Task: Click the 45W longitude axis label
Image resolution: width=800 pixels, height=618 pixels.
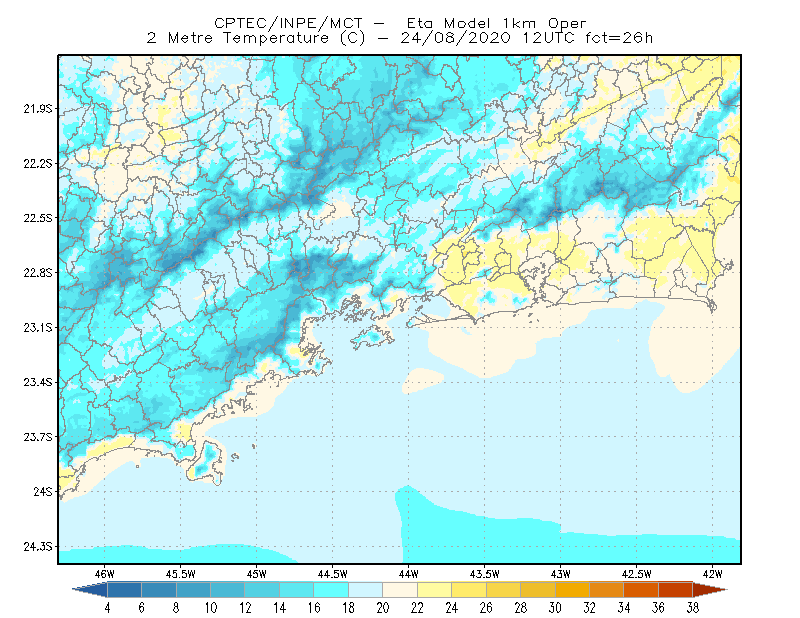Action: point(256,574)
